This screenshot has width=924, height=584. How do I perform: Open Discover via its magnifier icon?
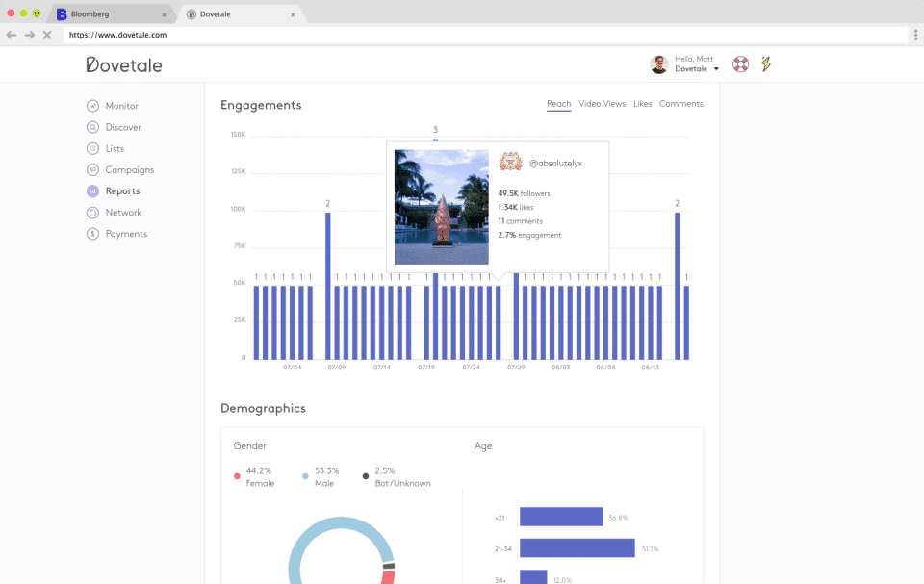click(92, 127)
